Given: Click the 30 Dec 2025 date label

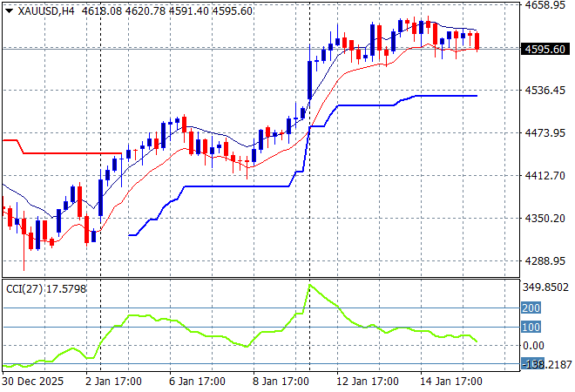Looking at the screenshot, I should pyautogui.click(x=33, y=382).
